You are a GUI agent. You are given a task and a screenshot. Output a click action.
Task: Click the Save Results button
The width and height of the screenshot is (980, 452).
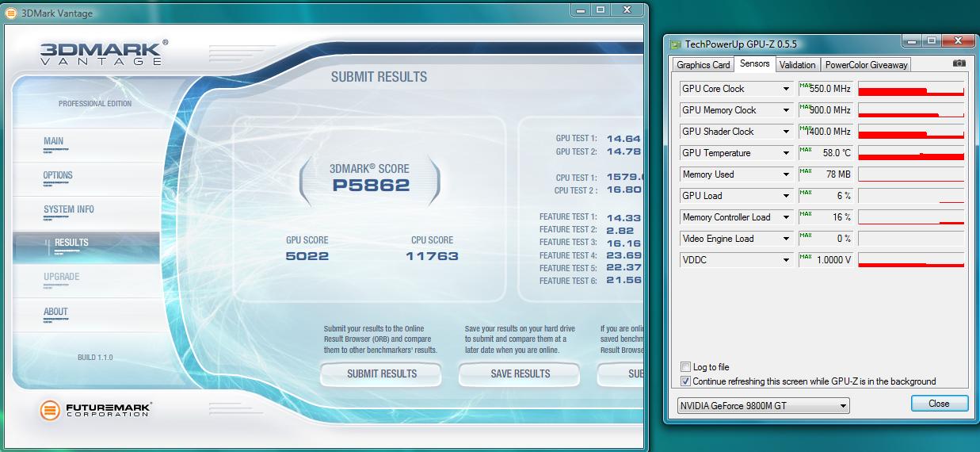pyautogui.click(x=520, y=373)
